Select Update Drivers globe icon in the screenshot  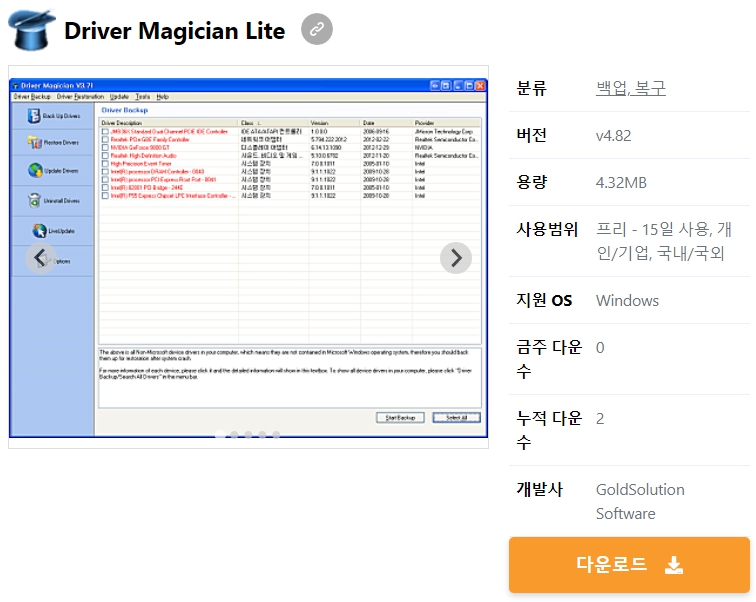[x=35, y=170]
